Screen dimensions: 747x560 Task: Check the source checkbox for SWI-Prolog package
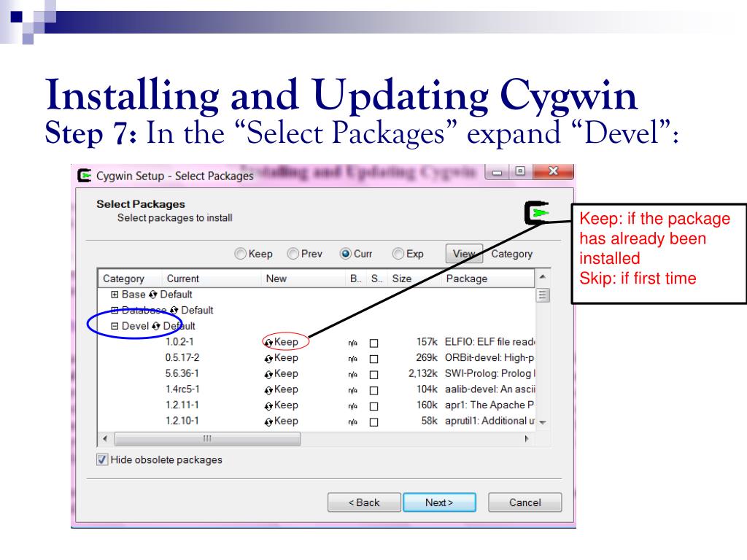point(374,374)
